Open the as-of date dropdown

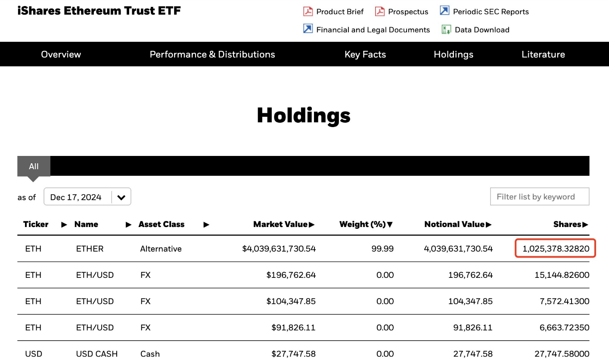coord(121,197)
